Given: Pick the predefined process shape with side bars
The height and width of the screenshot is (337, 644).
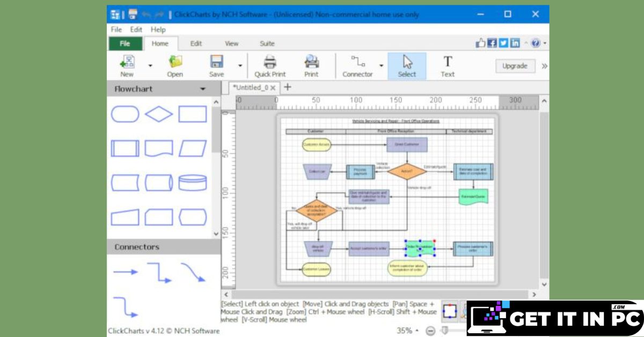Looking at the screenshot, I should (x=125, y=148).
